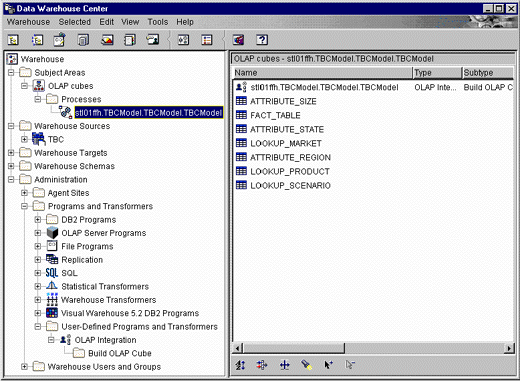Open the Warehouse menu
520x381 pixels.
click(x=28, y=22)
